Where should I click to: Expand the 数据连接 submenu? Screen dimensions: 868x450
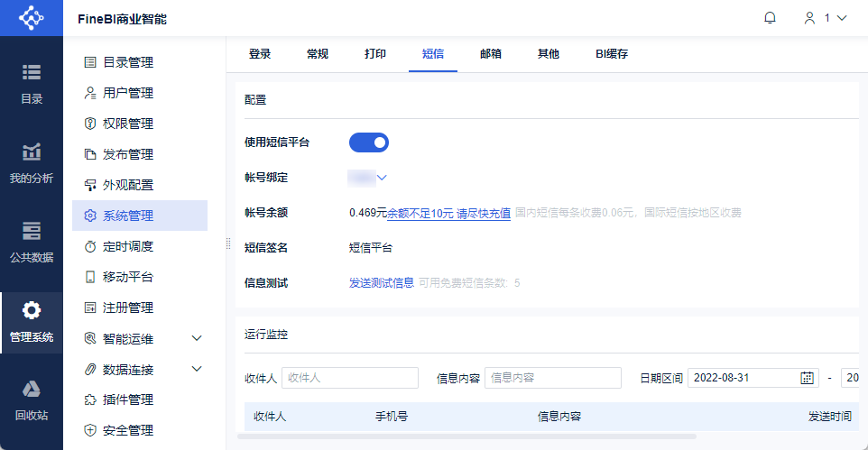[x=197, y=369]
